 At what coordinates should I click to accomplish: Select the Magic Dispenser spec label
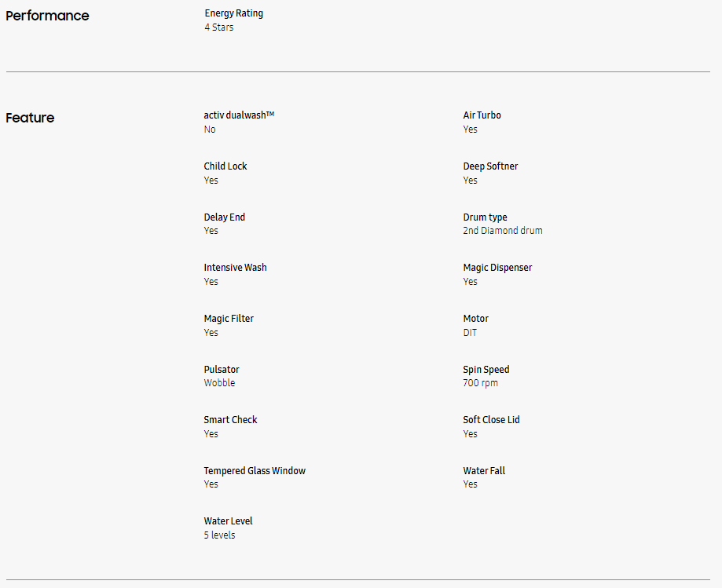pos(498,268)
